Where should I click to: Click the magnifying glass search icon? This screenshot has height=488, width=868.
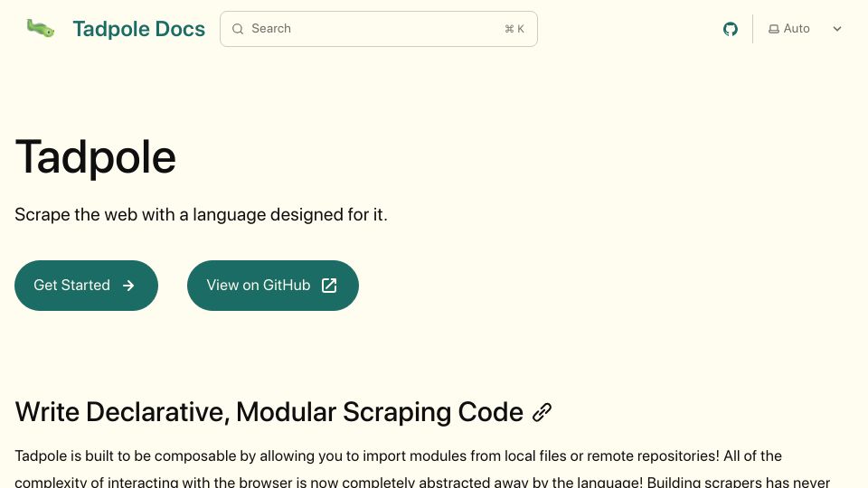(x=238, y=29)
